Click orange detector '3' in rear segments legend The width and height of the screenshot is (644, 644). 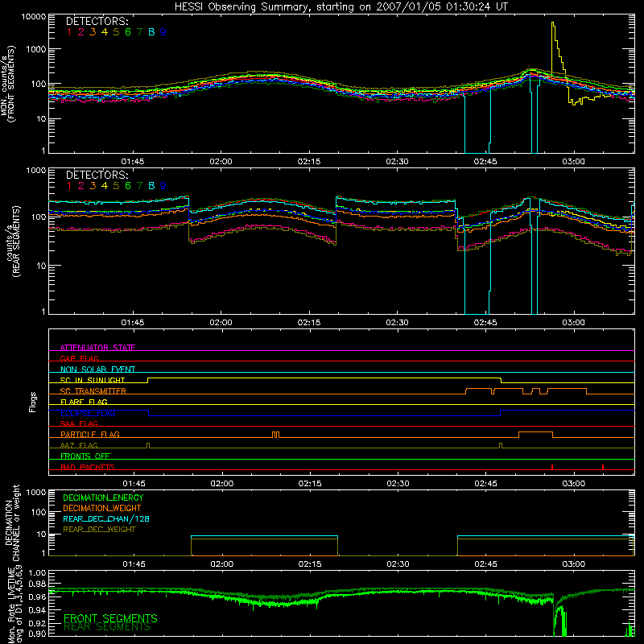93,186
